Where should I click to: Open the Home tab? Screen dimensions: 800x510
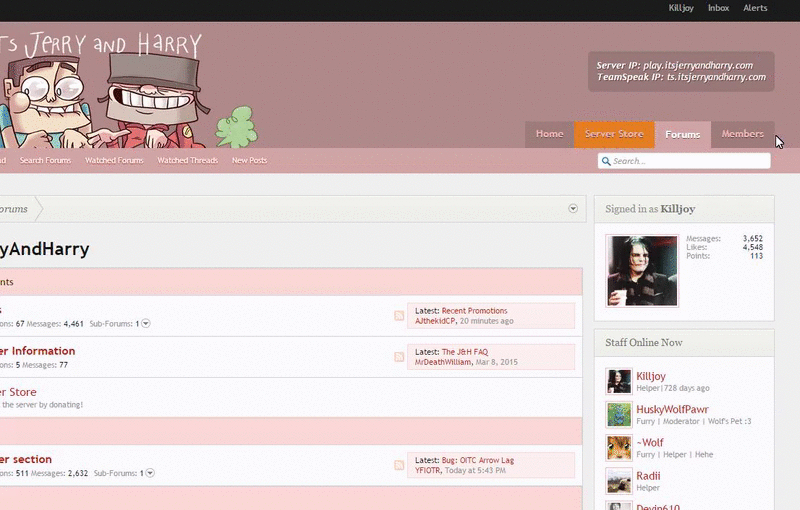(549, 135)
